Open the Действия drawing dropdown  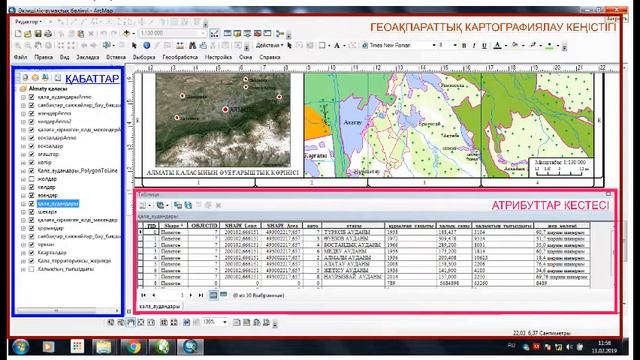269,45
